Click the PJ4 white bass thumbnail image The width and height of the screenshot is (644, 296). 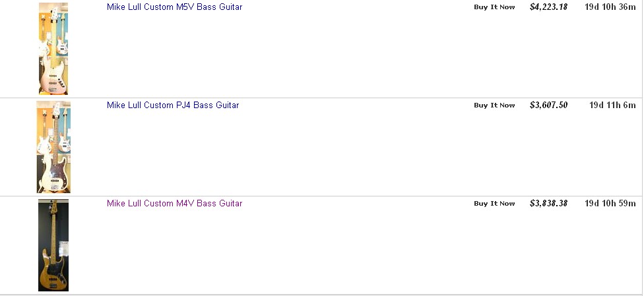click(x=53, y=147)
